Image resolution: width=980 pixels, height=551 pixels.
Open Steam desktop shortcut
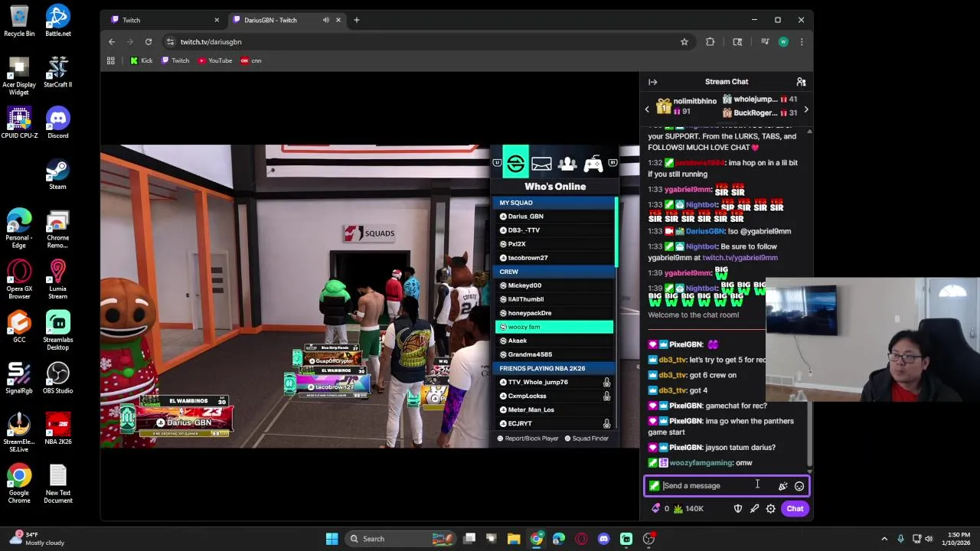(57, 174)
